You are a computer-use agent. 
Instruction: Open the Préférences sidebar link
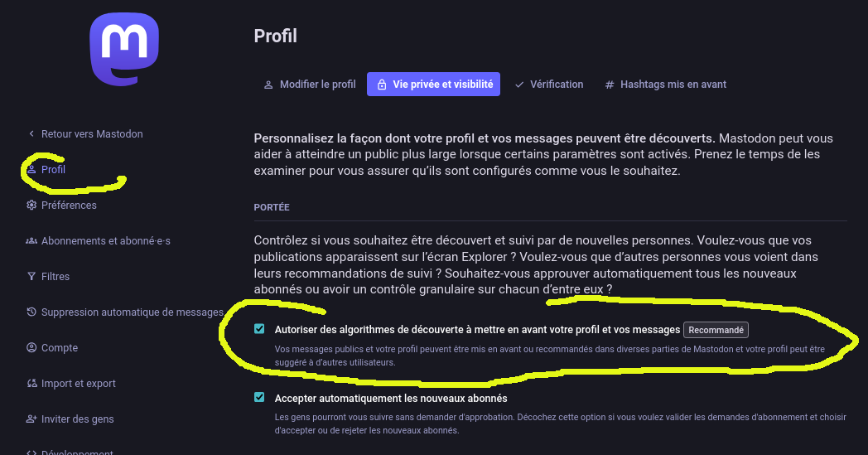click(x=69, y=205)
